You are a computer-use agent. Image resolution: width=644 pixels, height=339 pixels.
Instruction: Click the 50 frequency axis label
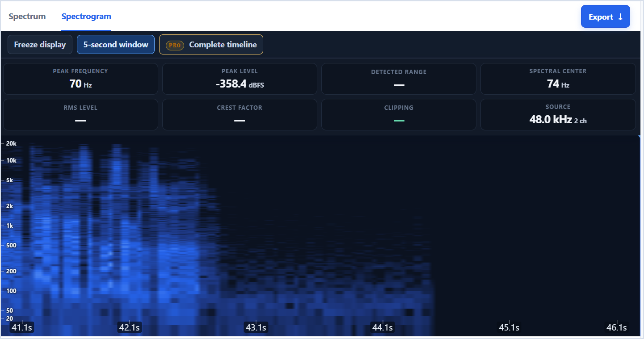[x=9, y=310]
